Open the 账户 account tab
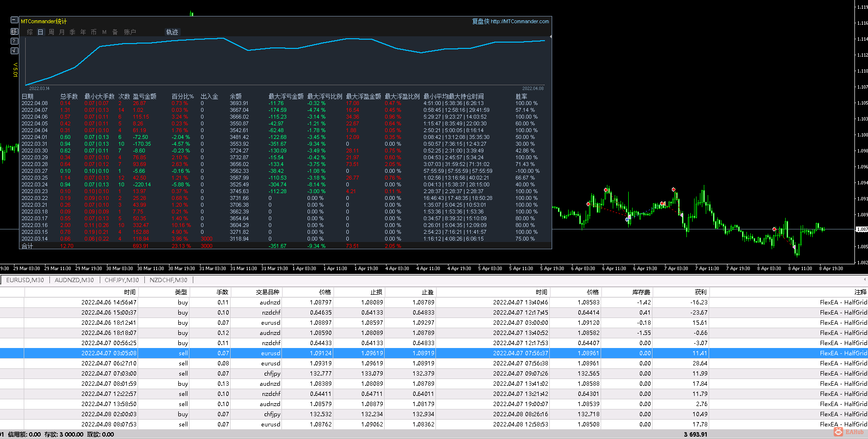The height and width of the screenshot is (439, 868). click(x=130, y=32)
